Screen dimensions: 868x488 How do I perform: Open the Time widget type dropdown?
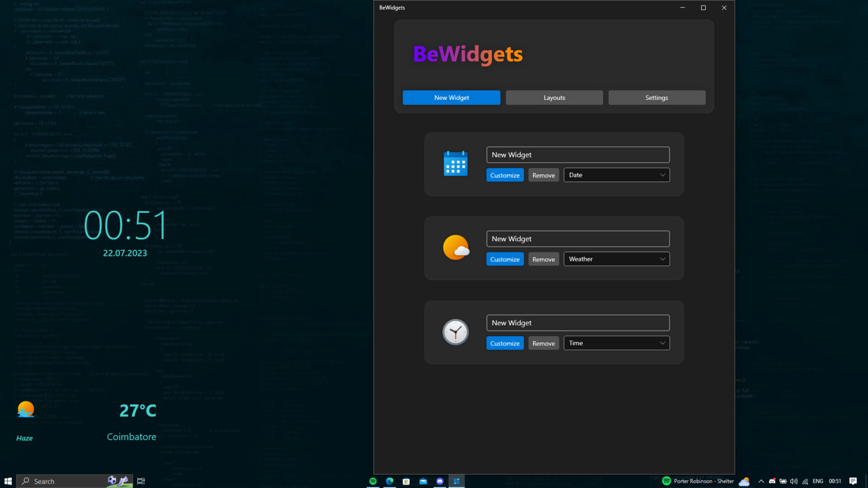point(616,343)
